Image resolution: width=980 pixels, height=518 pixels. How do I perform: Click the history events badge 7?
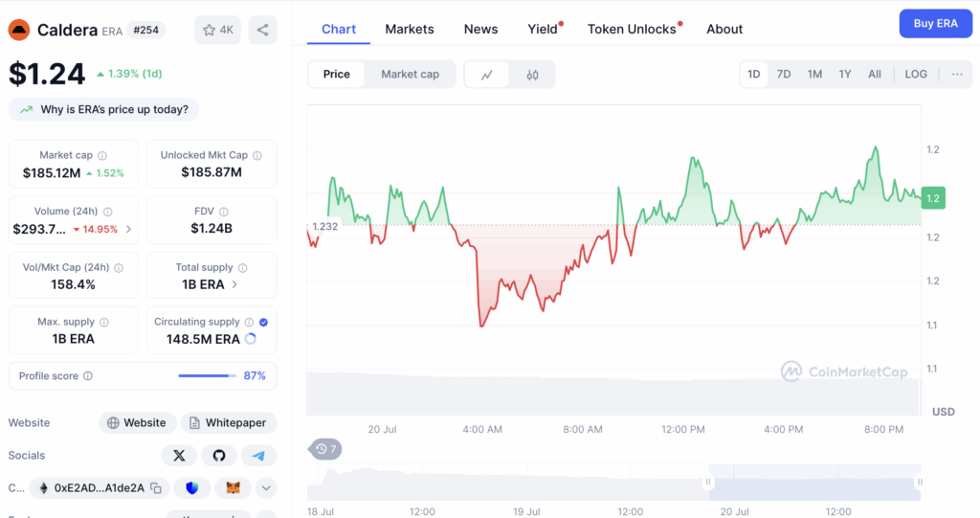(x=325, y=448)
